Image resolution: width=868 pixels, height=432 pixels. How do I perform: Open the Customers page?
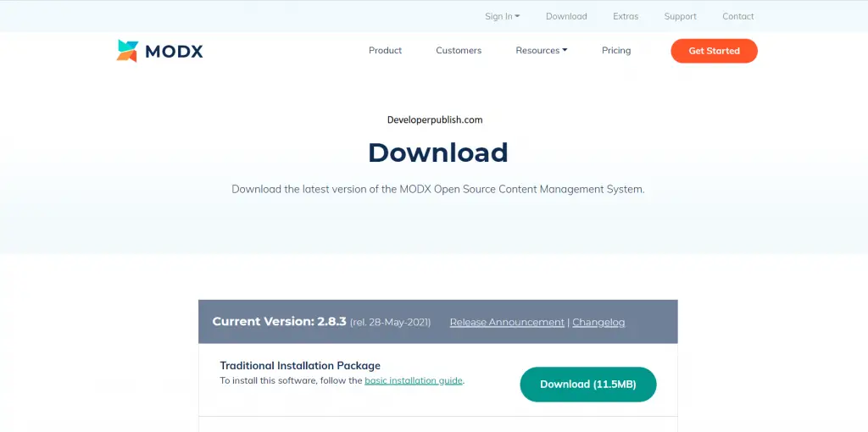click(459, 50)
